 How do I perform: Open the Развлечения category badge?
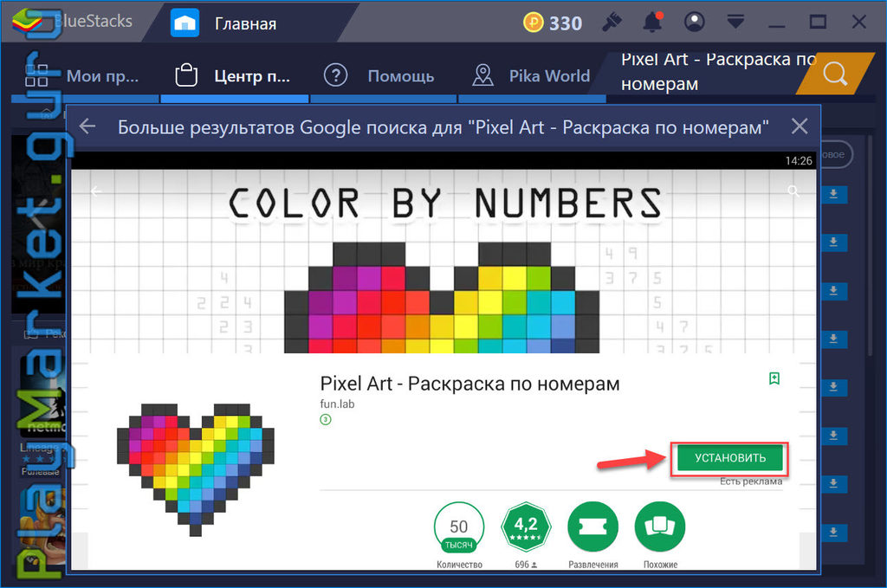[592, 527]
